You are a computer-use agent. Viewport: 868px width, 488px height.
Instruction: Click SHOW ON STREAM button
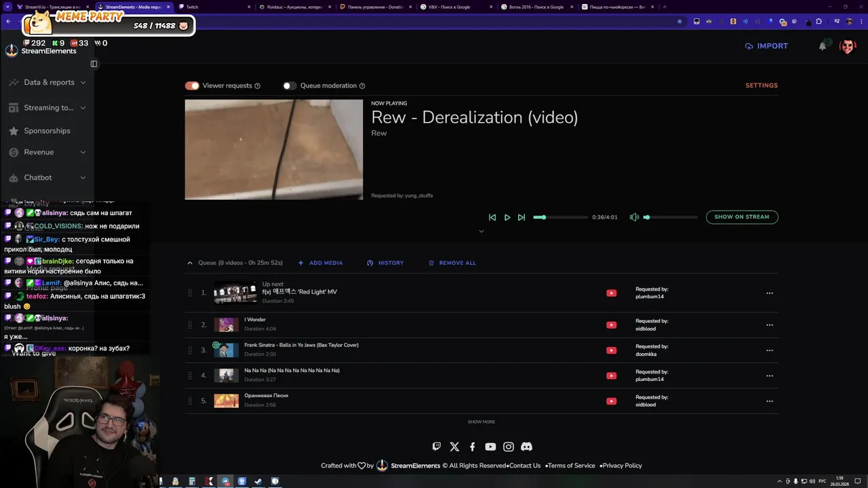742,217
